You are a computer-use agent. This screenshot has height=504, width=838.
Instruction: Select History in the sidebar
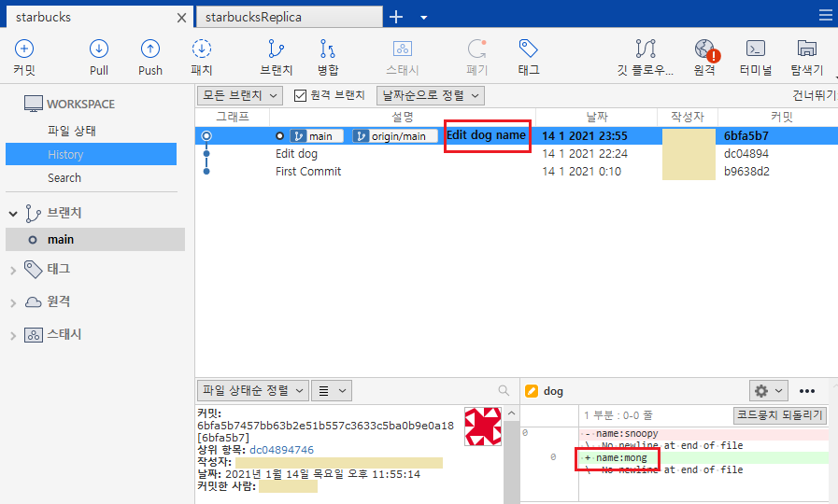click(x=91, y=154)
